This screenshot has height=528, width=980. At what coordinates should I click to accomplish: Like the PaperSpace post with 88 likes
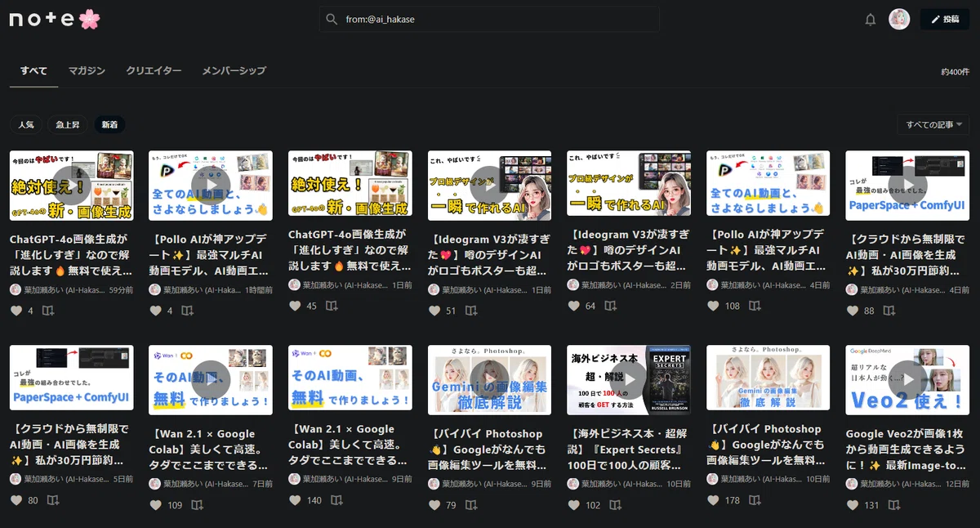[x=853, y=311]
